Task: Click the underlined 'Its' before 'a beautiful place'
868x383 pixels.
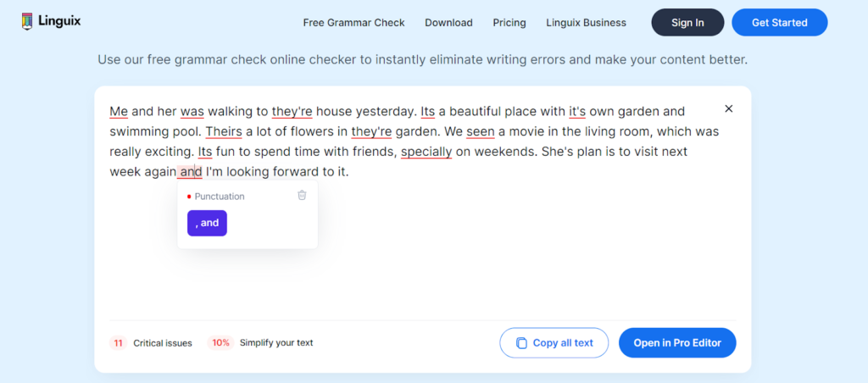Action: 428,112
